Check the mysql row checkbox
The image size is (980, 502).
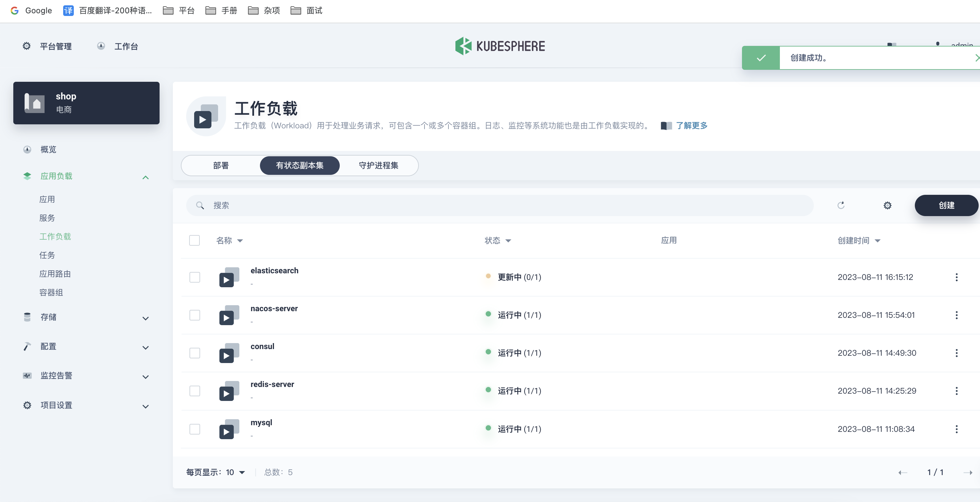tap(194, 429)
